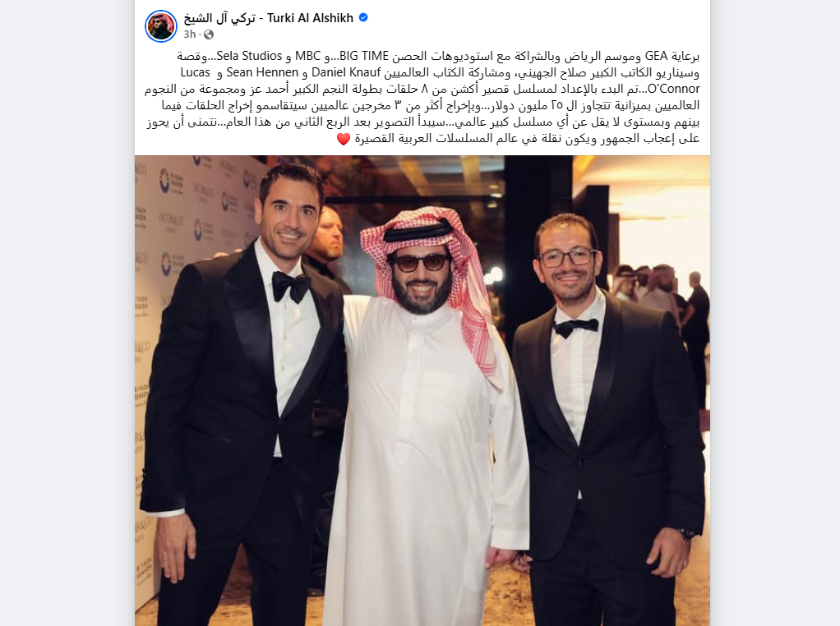Click "O'Connor" in the post text

coord(673,89)
